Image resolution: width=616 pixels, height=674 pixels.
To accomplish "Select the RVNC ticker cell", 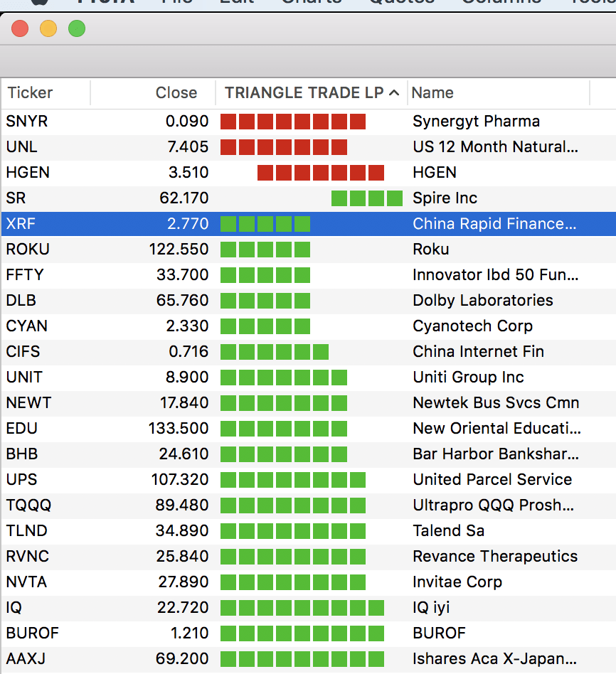I will pyautogui.click(x=28, y=556).
